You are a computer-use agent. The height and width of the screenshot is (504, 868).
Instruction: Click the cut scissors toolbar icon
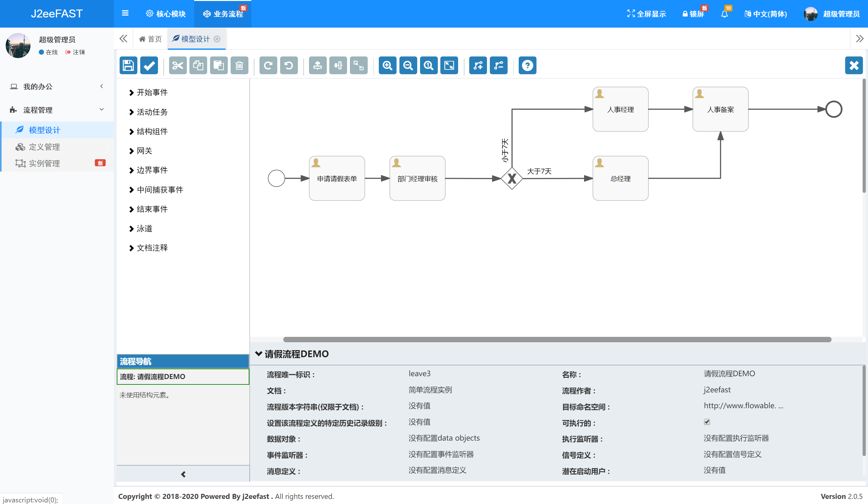[x=178, y=65]
